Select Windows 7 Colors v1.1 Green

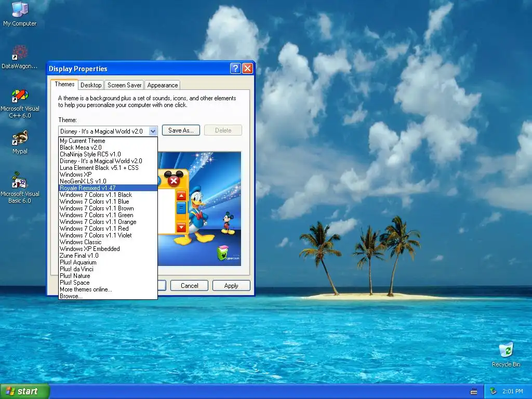[108, 215]
